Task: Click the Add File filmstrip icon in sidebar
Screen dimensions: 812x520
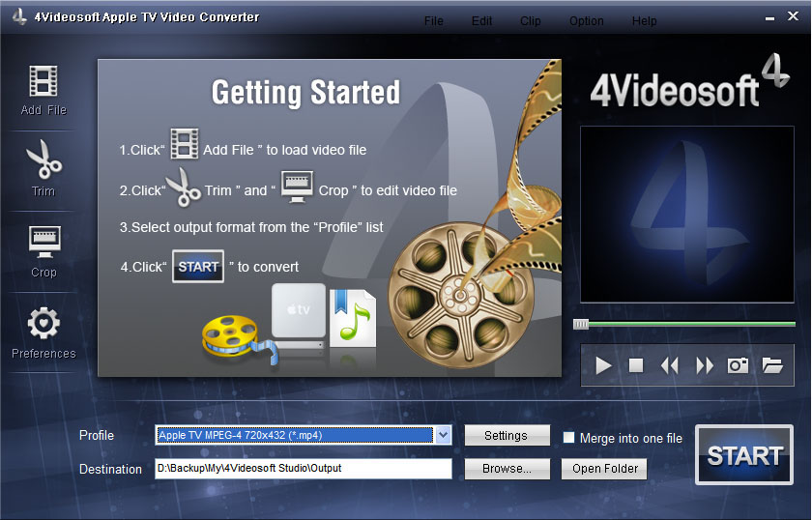Action: [x=43, y=81]
